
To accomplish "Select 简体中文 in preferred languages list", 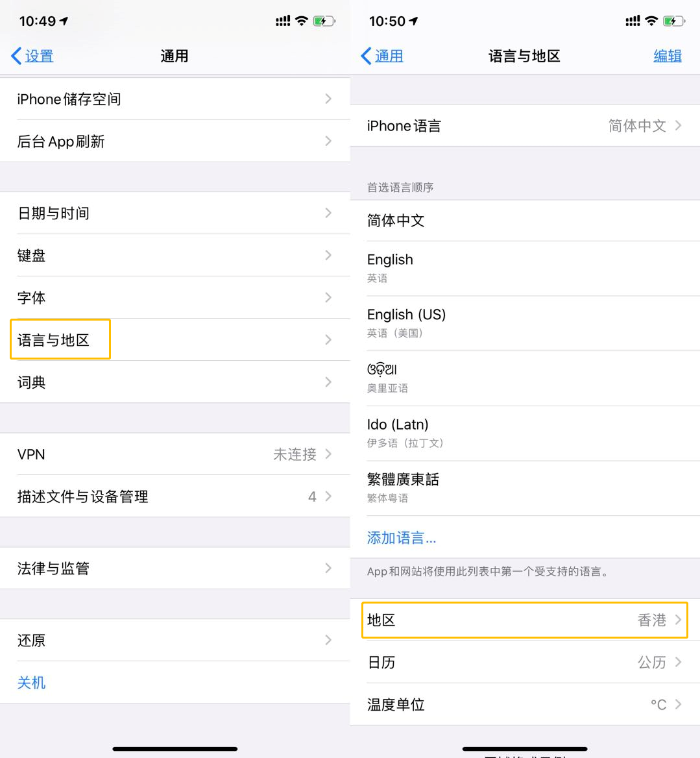I will [x=525, y=221].
